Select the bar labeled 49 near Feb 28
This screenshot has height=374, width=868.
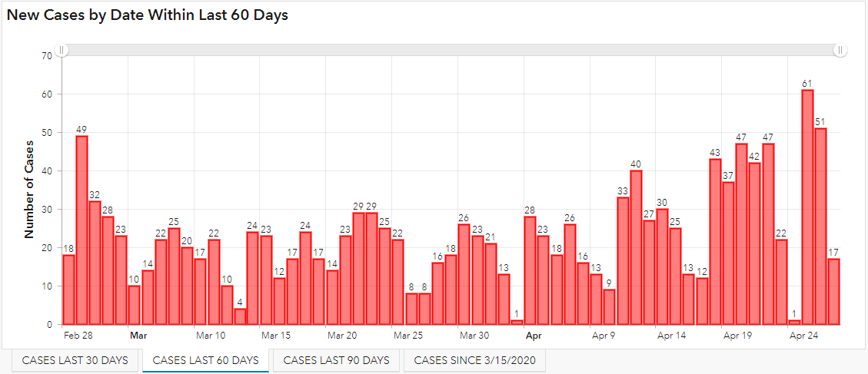coord(81,230)
